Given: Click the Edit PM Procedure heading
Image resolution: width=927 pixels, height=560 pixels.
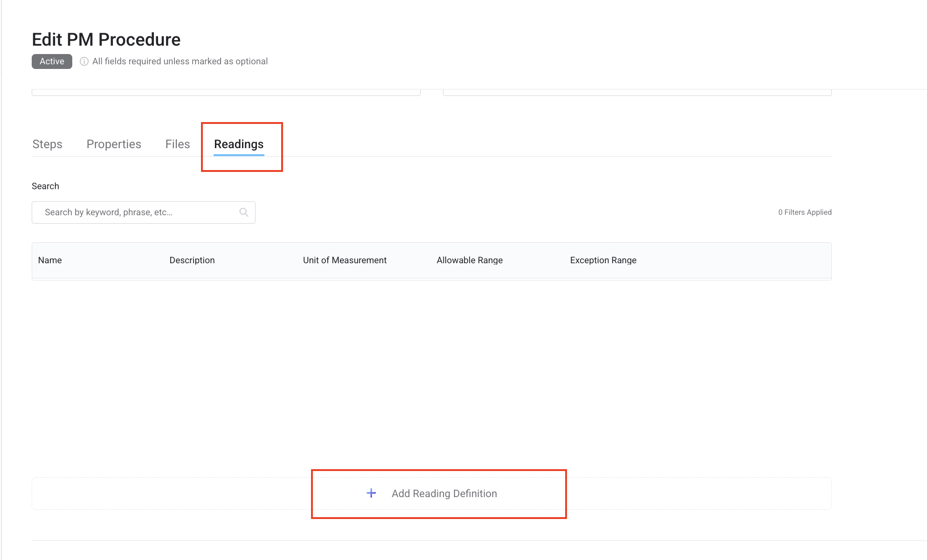Looking at the screenshot, I should [106, 40].
